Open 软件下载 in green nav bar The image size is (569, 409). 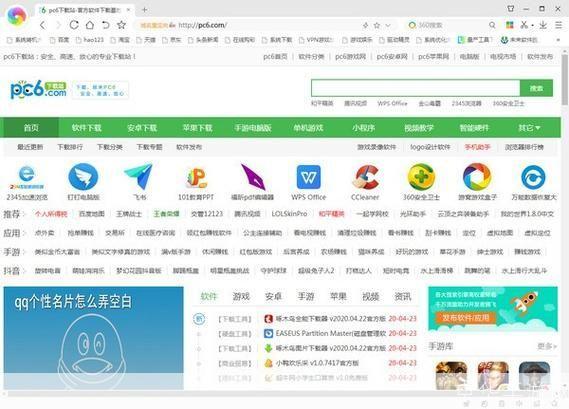(x=86, y=128)
